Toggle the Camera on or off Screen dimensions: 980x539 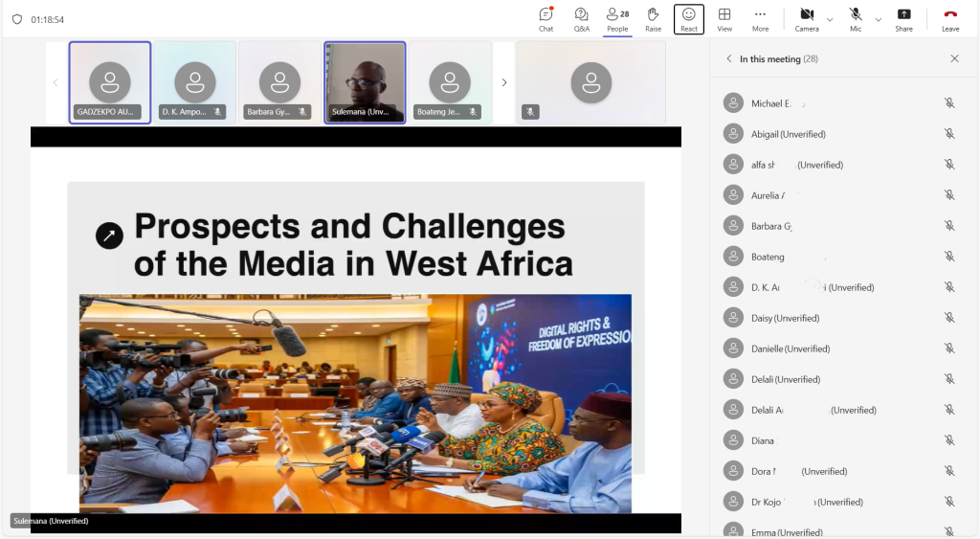tap(807, 18)
